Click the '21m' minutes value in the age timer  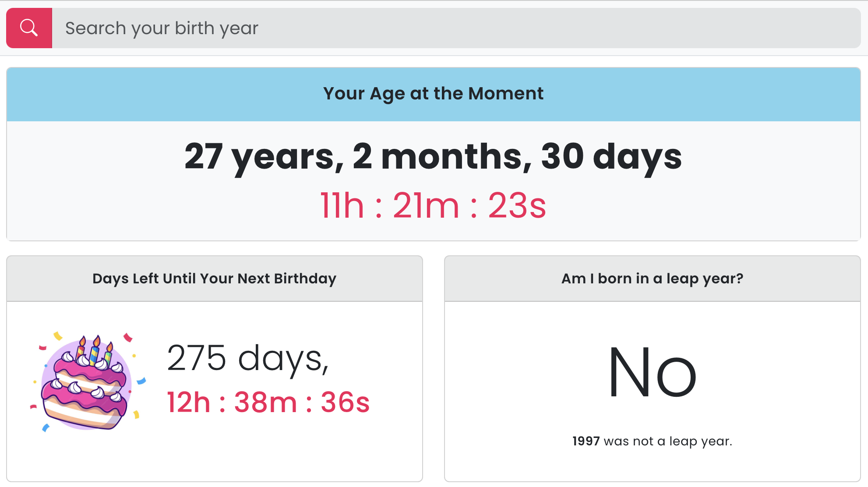tap(426, 205)
